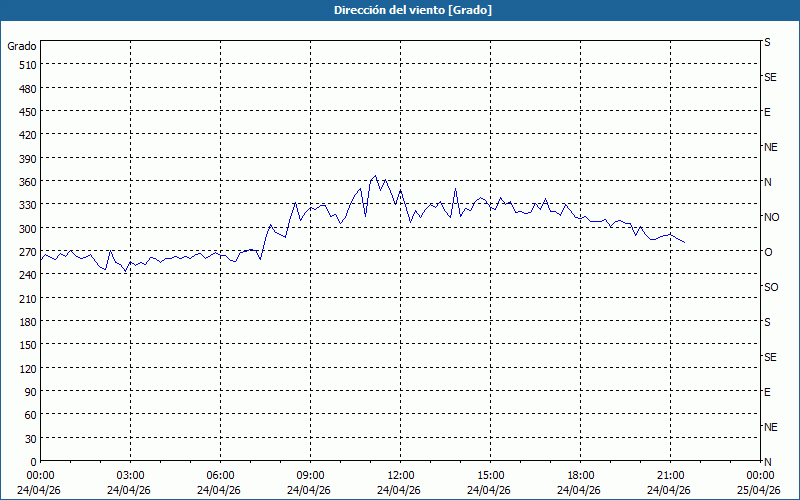The height and width of the screenshot is (500, 800).
Task: Click the "Dirección del viento [Grado]" chart title
Action: tap(399, 10)
